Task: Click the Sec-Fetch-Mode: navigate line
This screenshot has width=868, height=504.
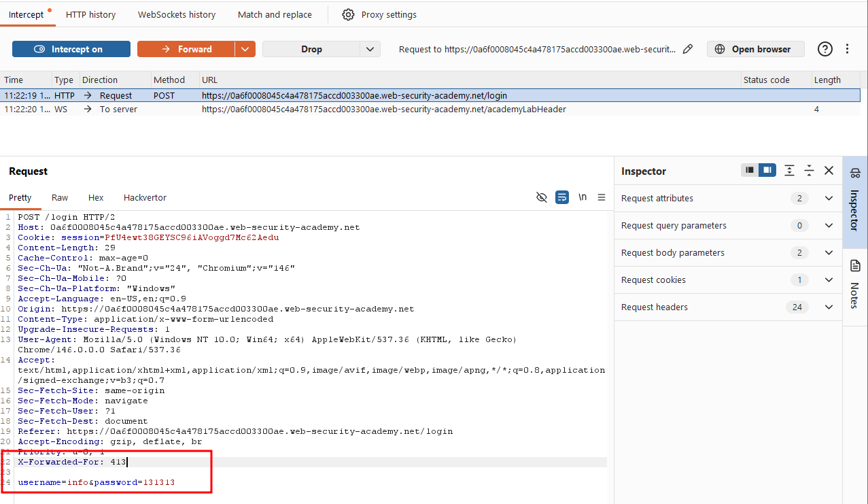Action: (83, 401)
